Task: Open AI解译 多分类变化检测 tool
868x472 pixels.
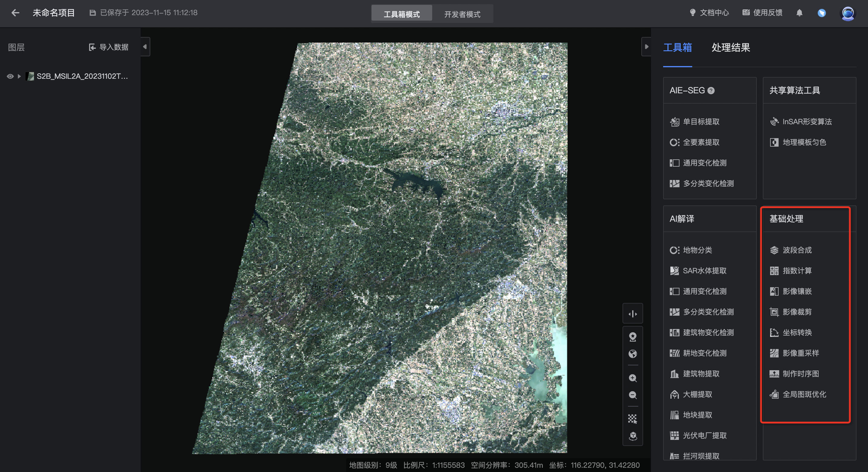Action: point(702,312)
